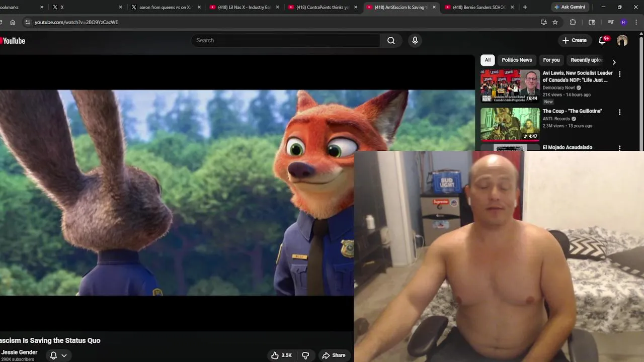This screenshot has width=644, height=362.
Task: View site information icon in address bar
Action: coord(28,22)
